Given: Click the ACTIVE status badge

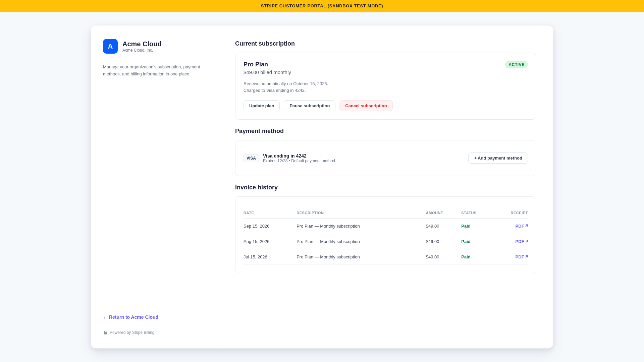Looking at the screenshot, I should [x=517, y=65].
